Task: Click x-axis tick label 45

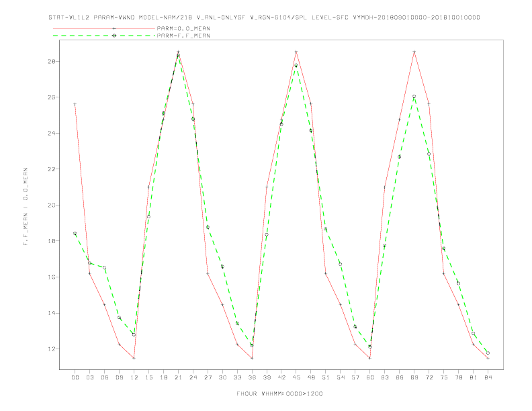Action: pyautogui.click(x=296, y=377)
